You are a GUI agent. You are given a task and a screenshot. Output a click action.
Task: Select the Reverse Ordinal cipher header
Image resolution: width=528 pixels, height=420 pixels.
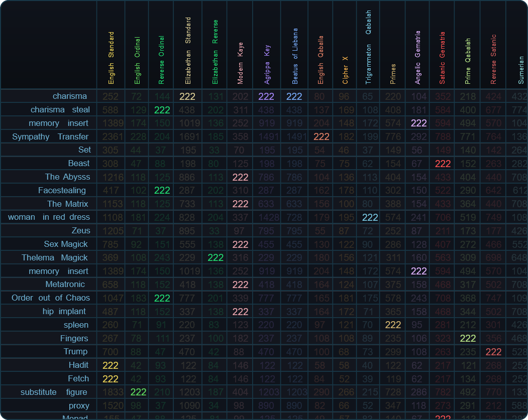[x=161, y=60]
